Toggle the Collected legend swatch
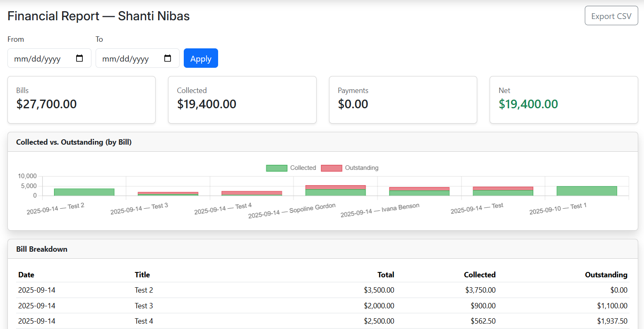 pos(276,168)
